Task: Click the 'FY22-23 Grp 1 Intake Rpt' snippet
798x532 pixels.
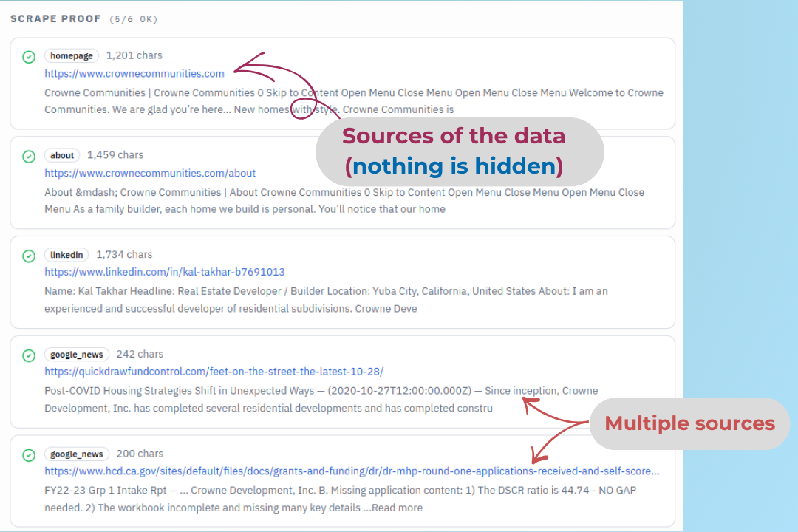Action: (x=340, y=499)
